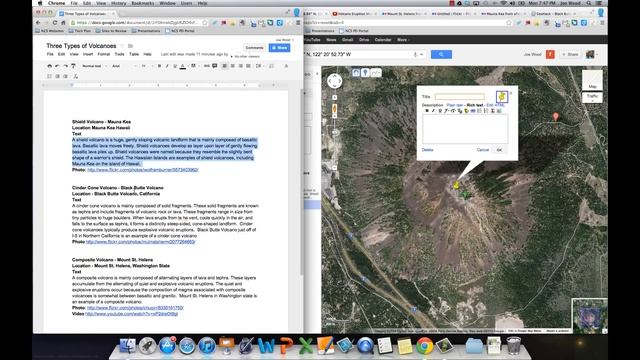
Task: Select justify align in Docs toolbar
Action: (x=248, y=66)
